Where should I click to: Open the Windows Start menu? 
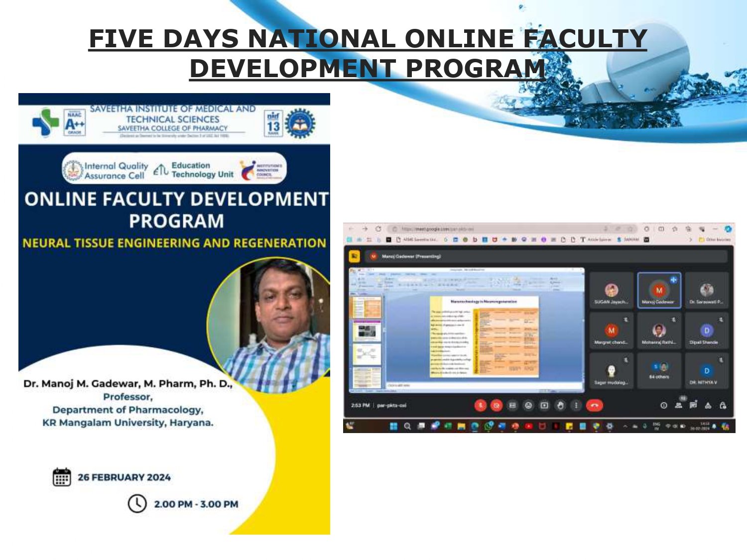pyautogui.click(x=393, y=426)
